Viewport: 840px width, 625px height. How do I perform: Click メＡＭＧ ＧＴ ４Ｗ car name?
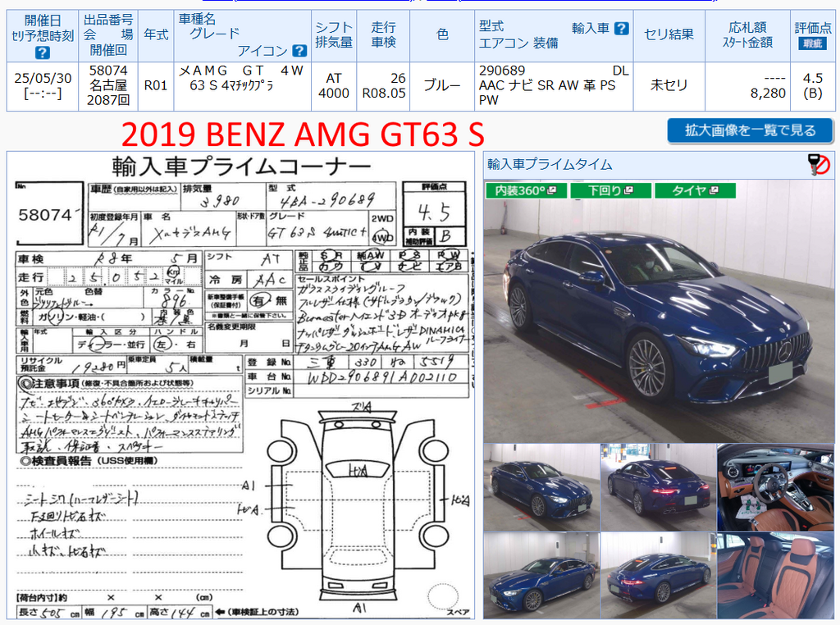pos(241,71)
